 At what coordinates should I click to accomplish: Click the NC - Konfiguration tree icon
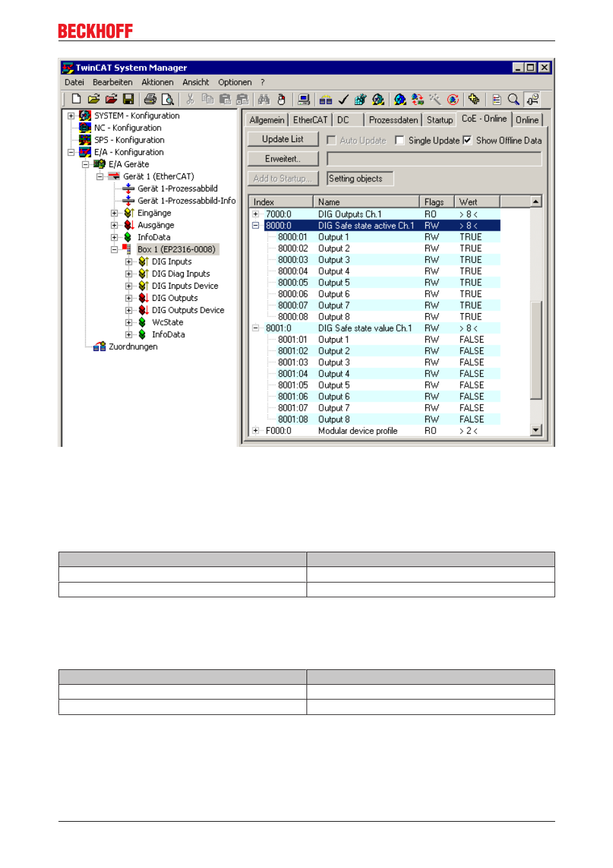(x=85, y=128)
